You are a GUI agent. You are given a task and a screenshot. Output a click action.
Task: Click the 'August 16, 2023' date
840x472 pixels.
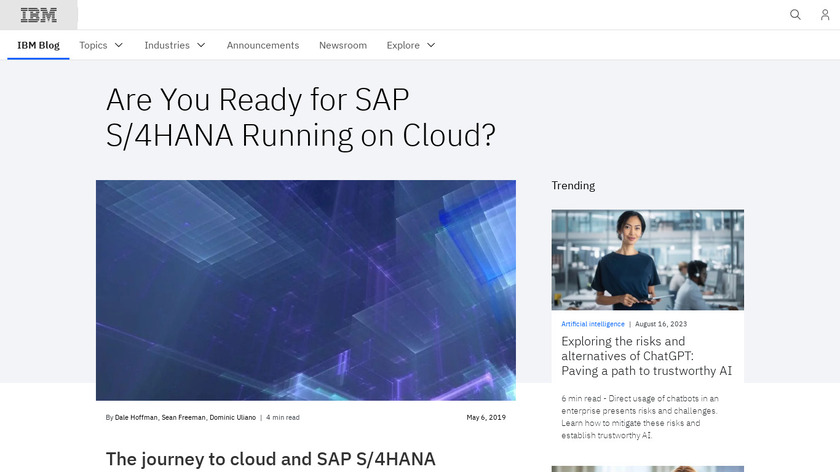[x=661, y=324]
